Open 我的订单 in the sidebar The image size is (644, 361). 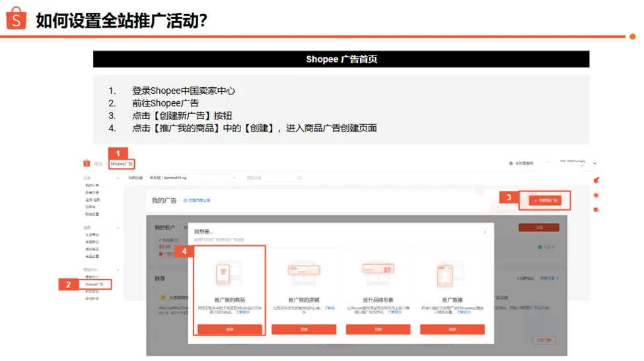(x=92, y=185)
